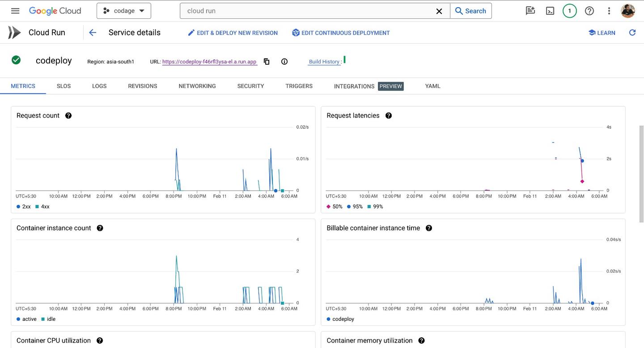Click help icon beside Container CPU utilization
Image resolution: width=644 pixels, height=348 pixels.
tap(100, 340)
